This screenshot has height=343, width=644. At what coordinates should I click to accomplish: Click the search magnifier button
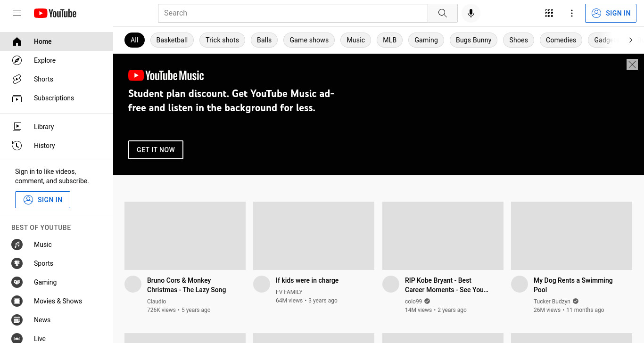tap(442, 13)
